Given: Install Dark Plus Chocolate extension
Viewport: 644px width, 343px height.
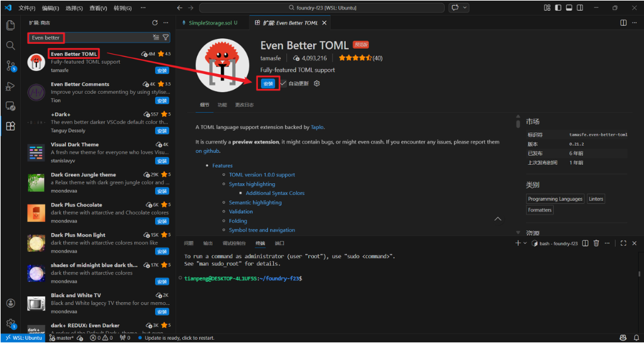Looking at the screenshot, I should coord(162,221).
